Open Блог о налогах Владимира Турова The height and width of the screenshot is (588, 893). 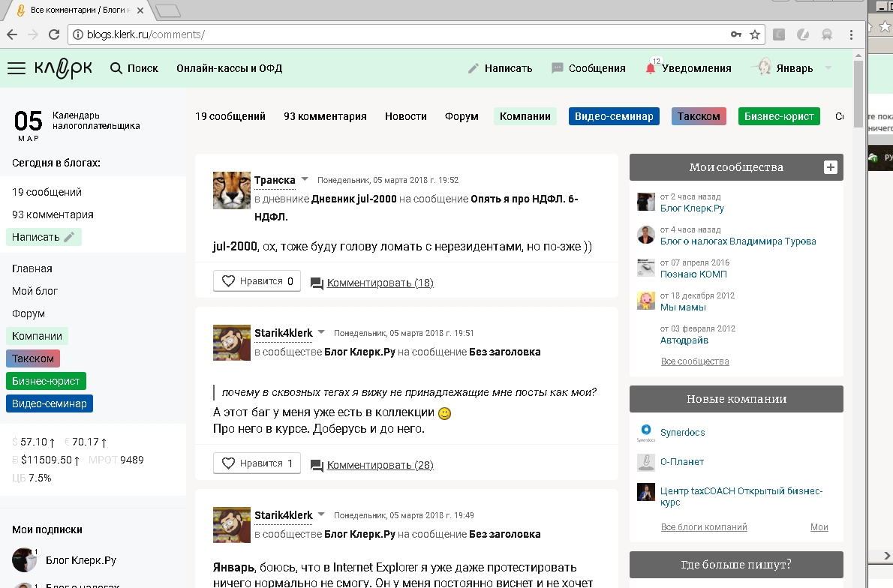pyautogui.click(x=738, y=241)
